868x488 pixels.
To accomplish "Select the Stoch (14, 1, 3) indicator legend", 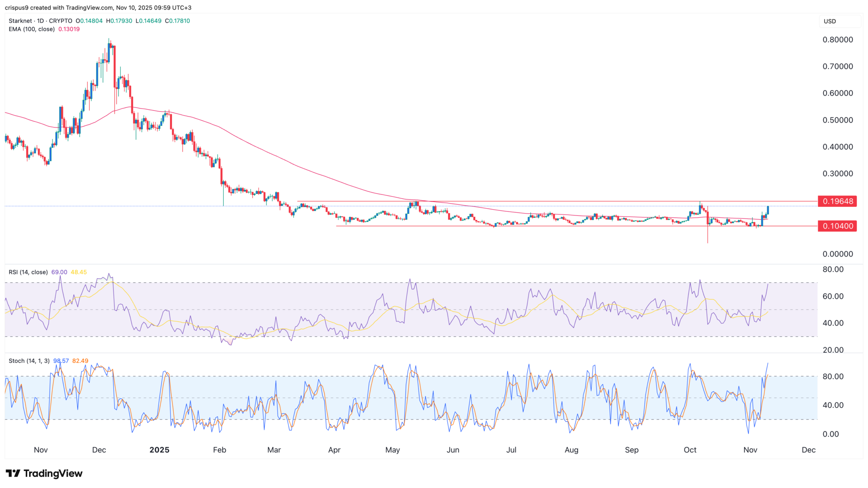I will point(29,361).
